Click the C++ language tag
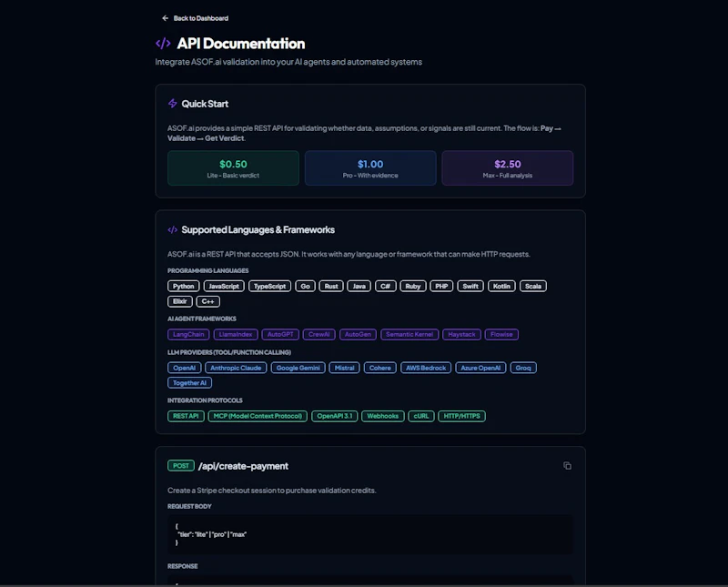Screen dimensions: 728x587 pyautogui.click(x=208, y=301)
